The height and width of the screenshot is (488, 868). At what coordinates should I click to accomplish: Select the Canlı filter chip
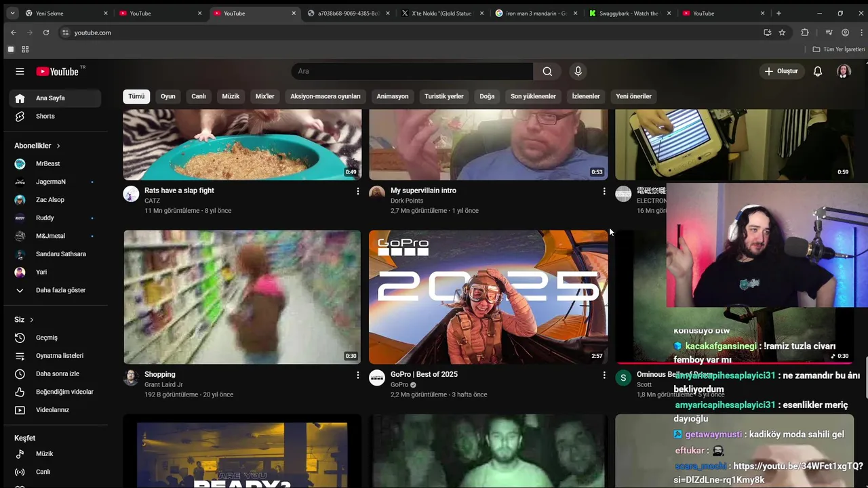tap(199, 96)
